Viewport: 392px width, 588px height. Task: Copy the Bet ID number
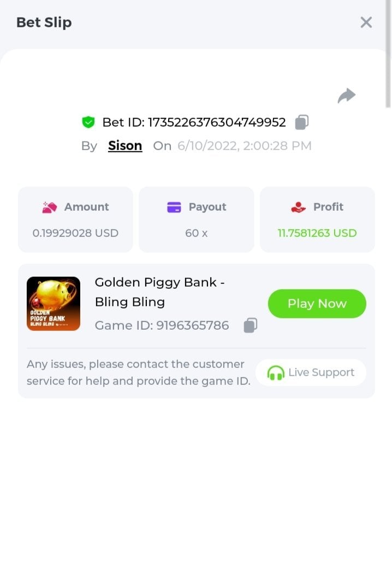coord(302,122)
